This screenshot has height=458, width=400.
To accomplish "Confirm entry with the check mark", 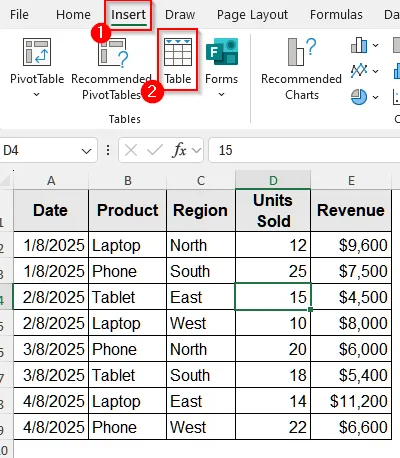I will [154, 151].
